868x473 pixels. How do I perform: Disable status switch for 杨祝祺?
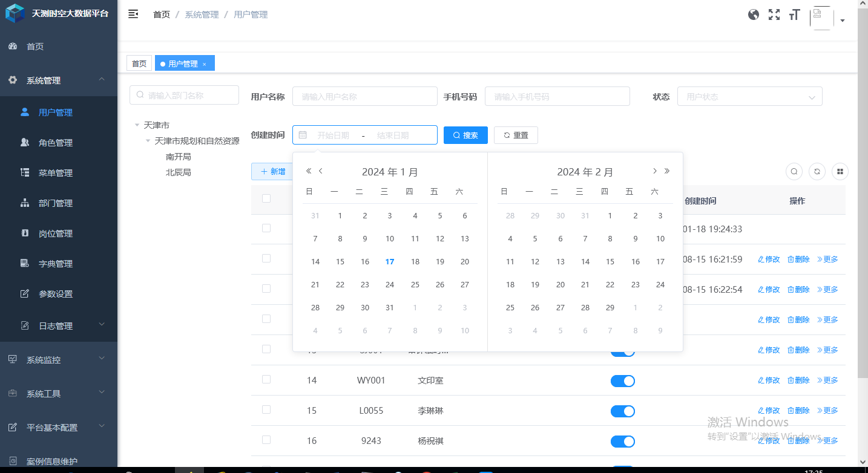(x=623, y=441)
